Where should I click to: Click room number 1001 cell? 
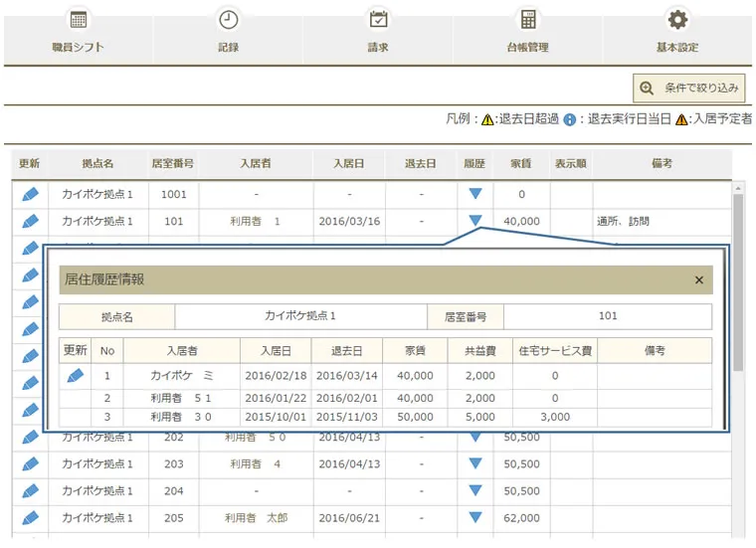[173, 194]
